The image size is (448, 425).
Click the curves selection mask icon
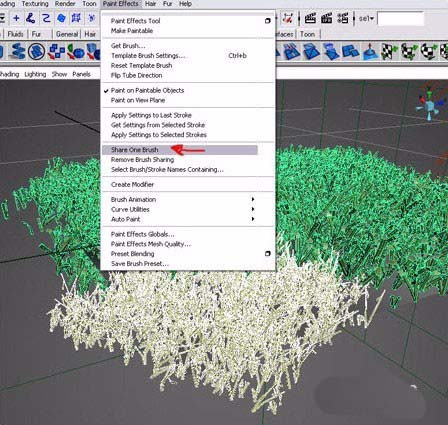coord(46,18)
